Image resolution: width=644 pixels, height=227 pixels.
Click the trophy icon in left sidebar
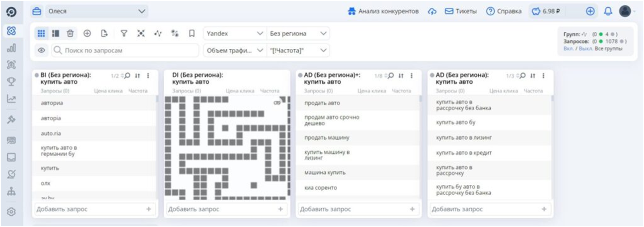coord(11,81)
